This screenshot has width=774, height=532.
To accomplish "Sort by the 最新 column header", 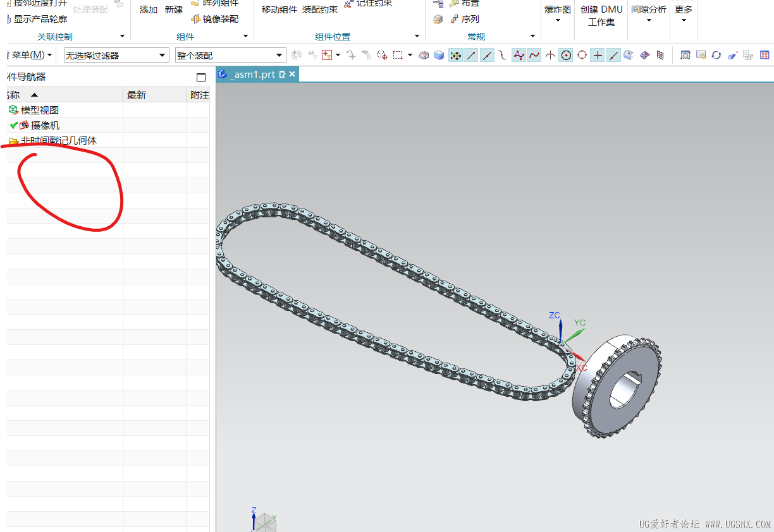I will [x=154, y=95].
